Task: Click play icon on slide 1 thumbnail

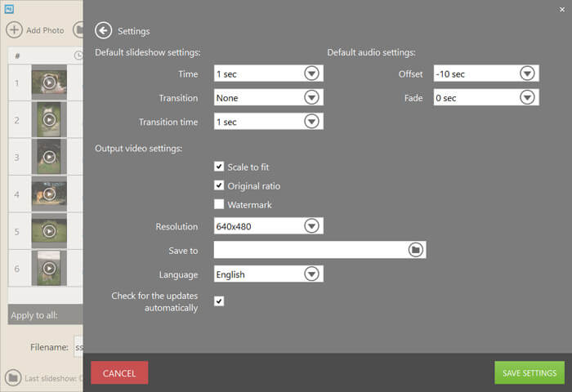Action: click(x=49, y=82)
